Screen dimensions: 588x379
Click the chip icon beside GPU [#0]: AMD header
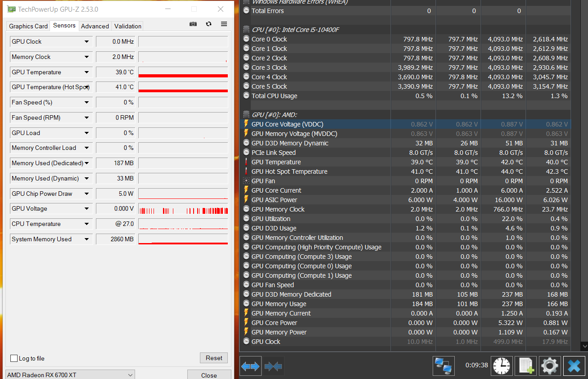point(246,115)
